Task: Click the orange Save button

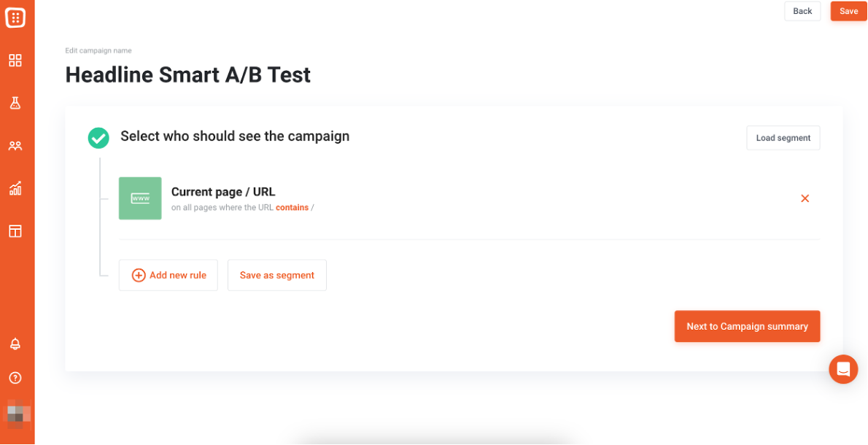Action: [x=848, y=11]
